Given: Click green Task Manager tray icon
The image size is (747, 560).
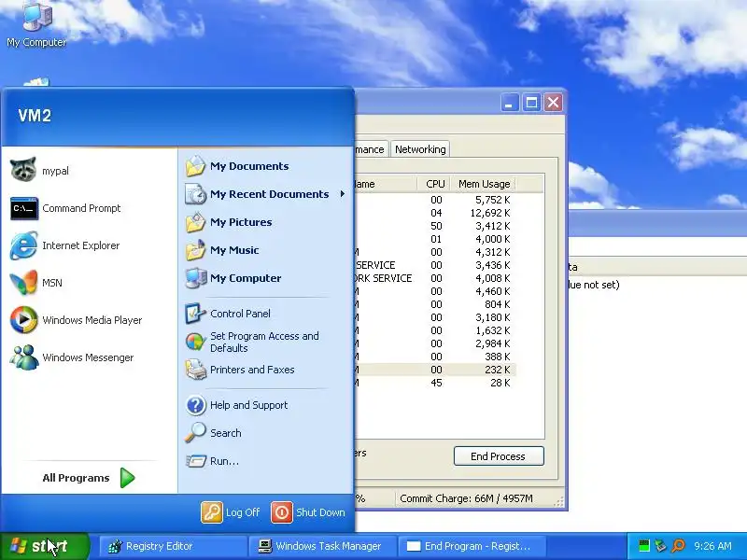Looking at the screenshot, I should point(644,546).
